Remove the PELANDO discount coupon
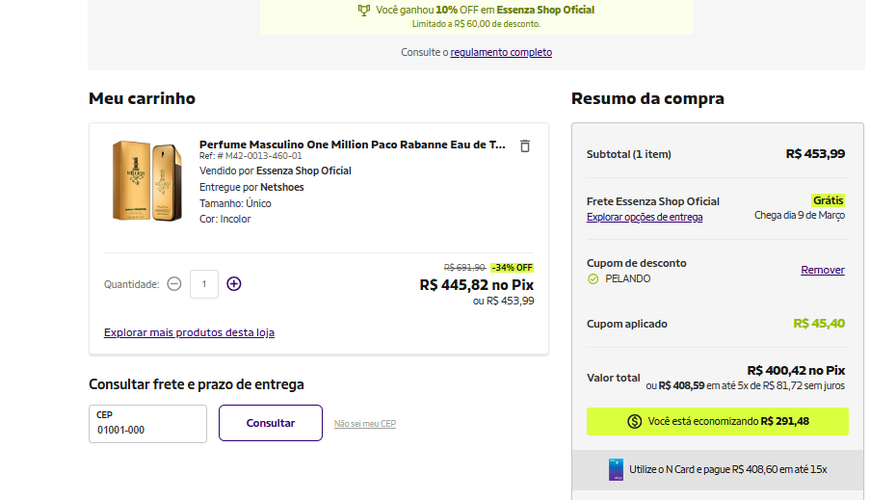The image size is (896, 500). (x=822, y=270)
